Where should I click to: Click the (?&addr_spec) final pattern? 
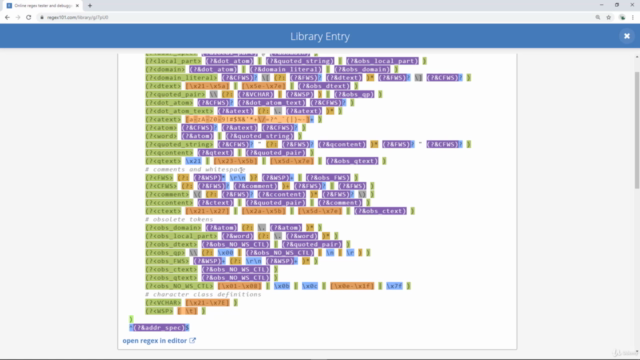[159, 327]
